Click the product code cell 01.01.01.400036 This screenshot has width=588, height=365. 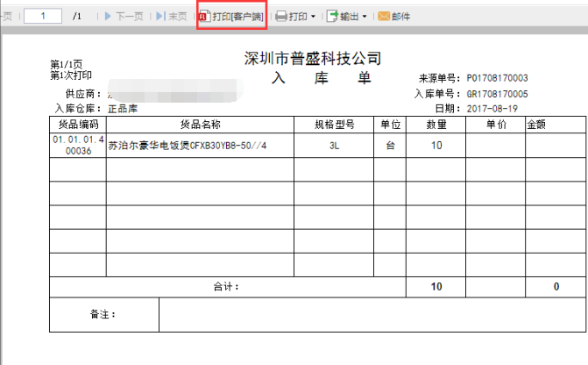78,146
